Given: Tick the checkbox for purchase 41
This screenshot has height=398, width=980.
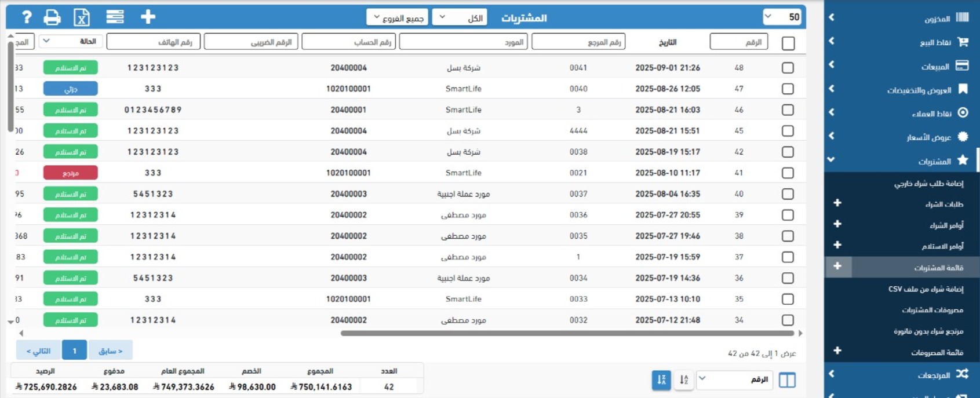Looking at the screenshot, I should pos(788,173).
